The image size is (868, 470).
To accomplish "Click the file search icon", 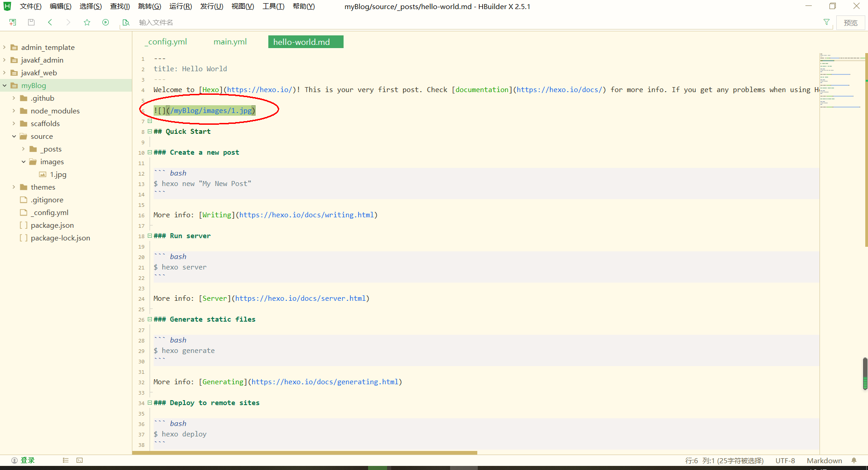I will [x=126, y=22].
